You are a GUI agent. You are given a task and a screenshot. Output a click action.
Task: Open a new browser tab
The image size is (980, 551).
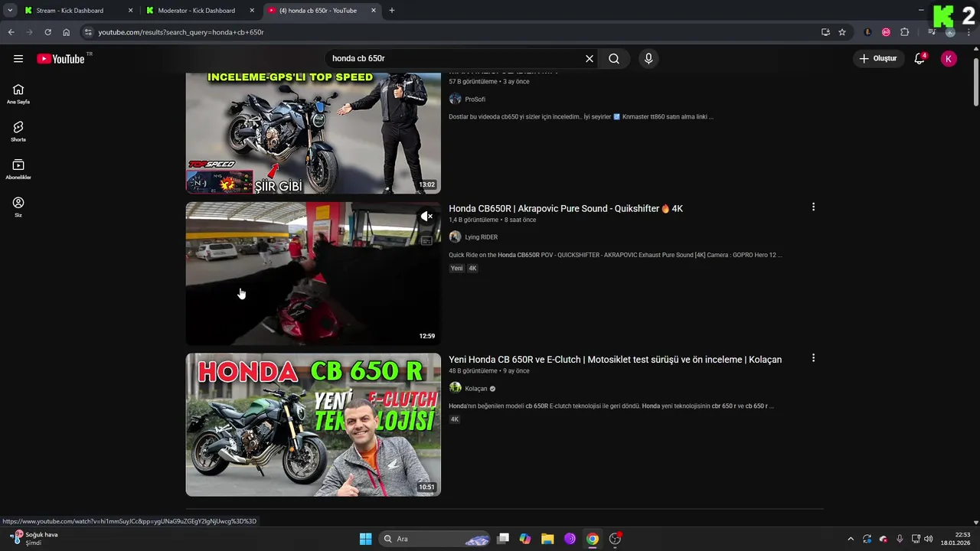pyautogui.click(x=392, y=11)
